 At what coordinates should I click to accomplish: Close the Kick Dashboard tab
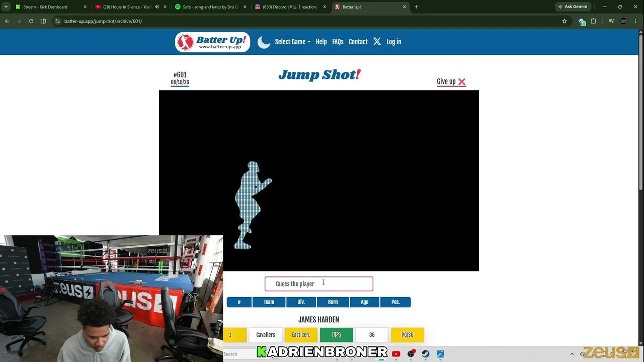click(x=85, y=7)
